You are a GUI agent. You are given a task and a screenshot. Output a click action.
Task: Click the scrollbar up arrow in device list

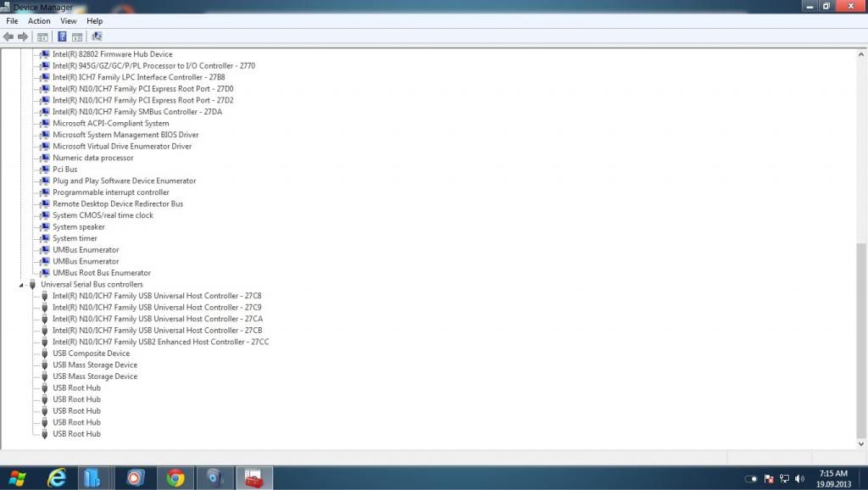[x=861, y=54]
